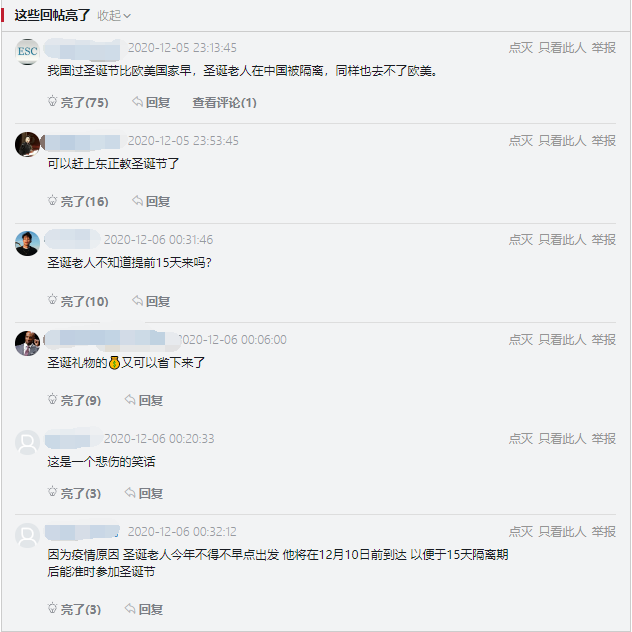Click the reply arrow icon under the first comment
The image size is (632, 632).
coord(138,102)
